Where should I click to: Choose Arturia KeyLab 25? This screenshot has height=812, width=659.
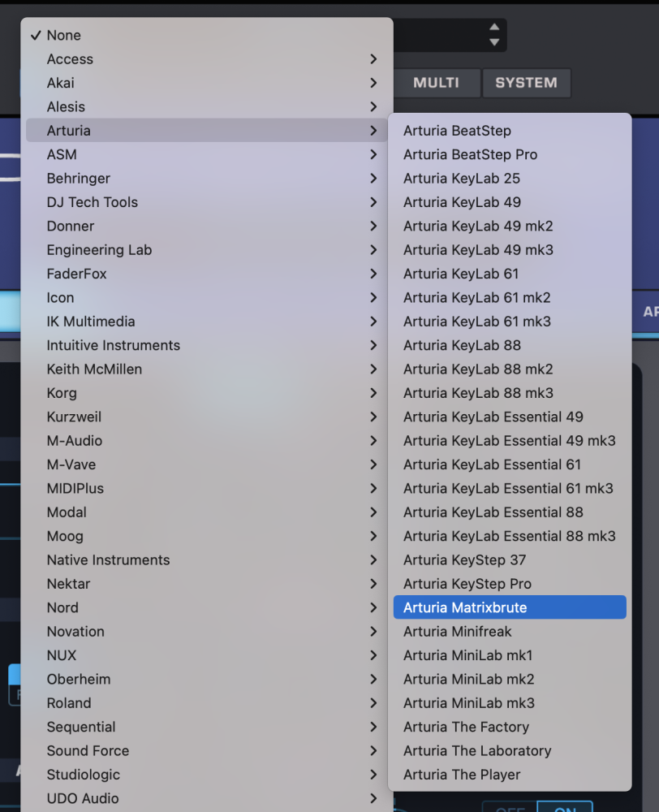[x=510, y=178]
